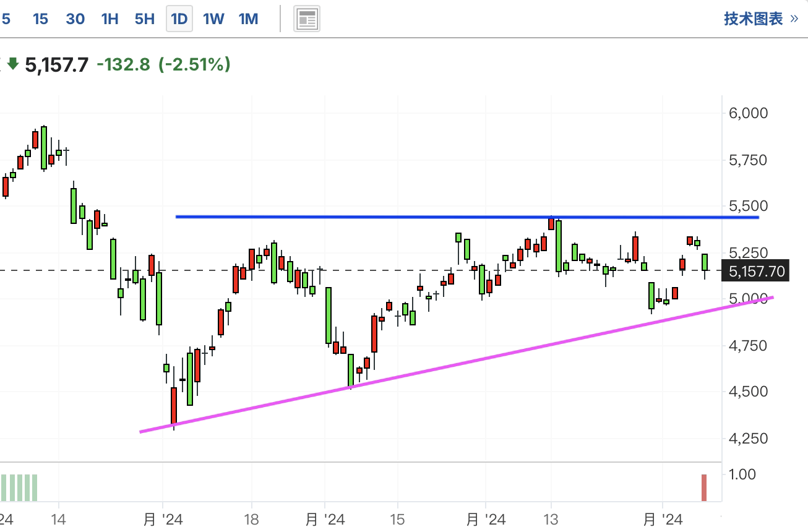Screen dimensions: 808x532
Task: Click the 5,750 price axis label
Action: 749,160
